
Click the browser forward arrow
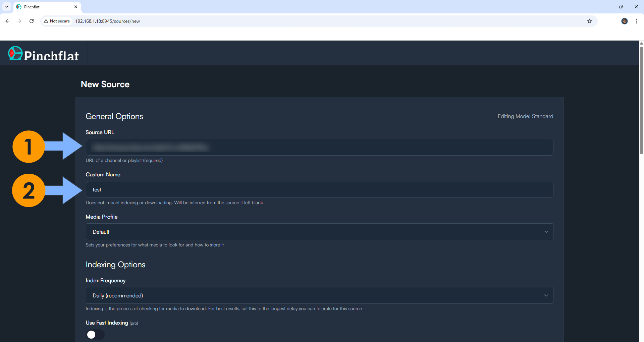point(19,21)
